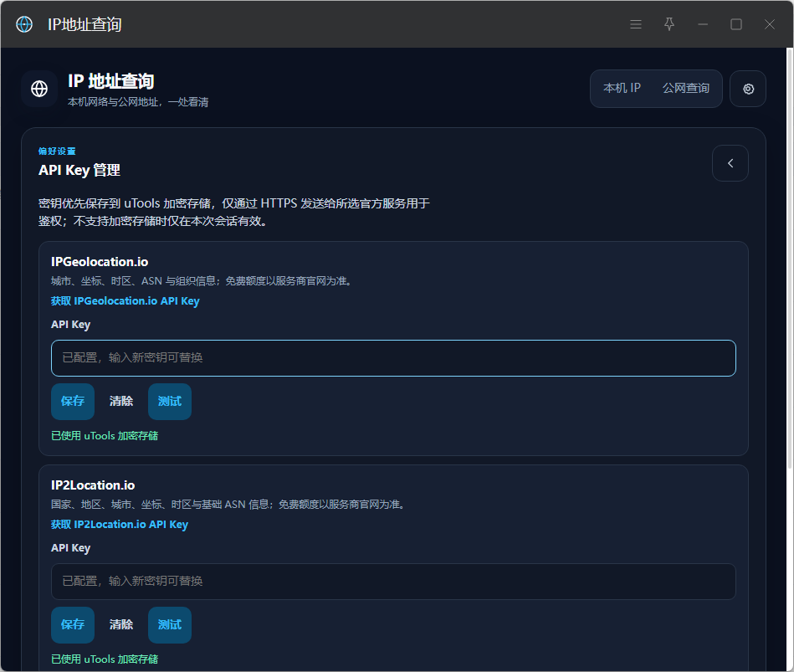The height and width of the screenshot is (672, 794).
Task: Open the hamburger menu in title bar
Action: [636, 24]
